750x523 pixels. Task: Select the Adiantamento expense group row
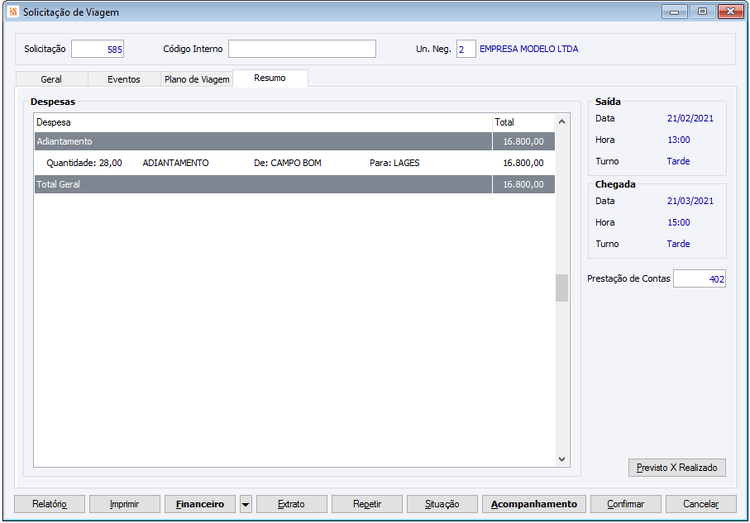(x=295, y=141)
